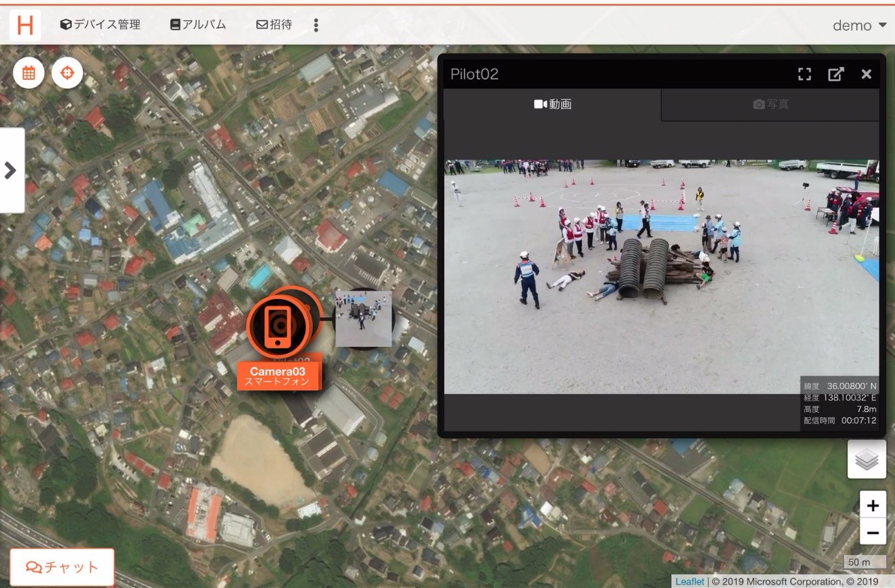The height and width of the screenshot is (588, 895).
Task: Open the demo user dropdown
Action: 860,26
